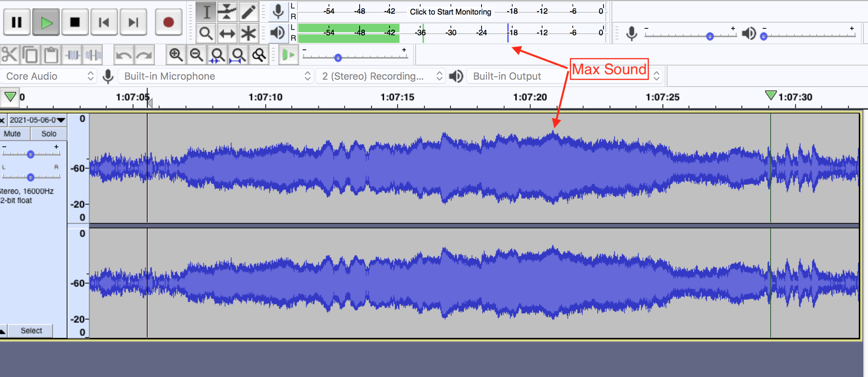Open the playback meter speaker menu
This screenshot has width=868, height=377.
click(x=278, y=33)
